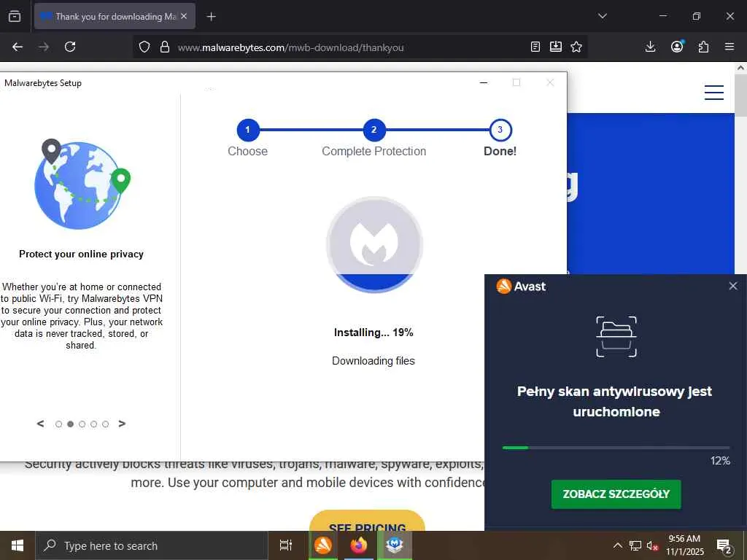Screen dimensions: 747x560
Task: Switch to Firefox on the taskbar
Action: [359, 545]
